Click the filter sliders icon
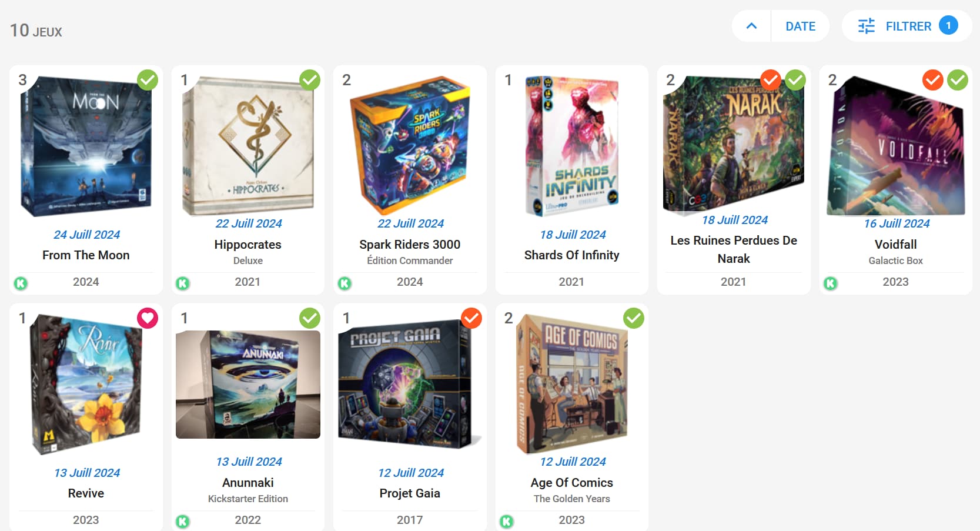Image resolution: width=980 pixels, height=531 pixels. coord(866,26)
